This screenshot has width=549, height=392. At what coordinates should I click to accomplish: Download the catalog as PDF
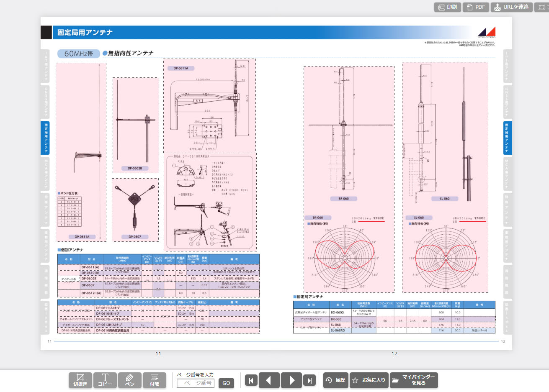tap(476, 7)
